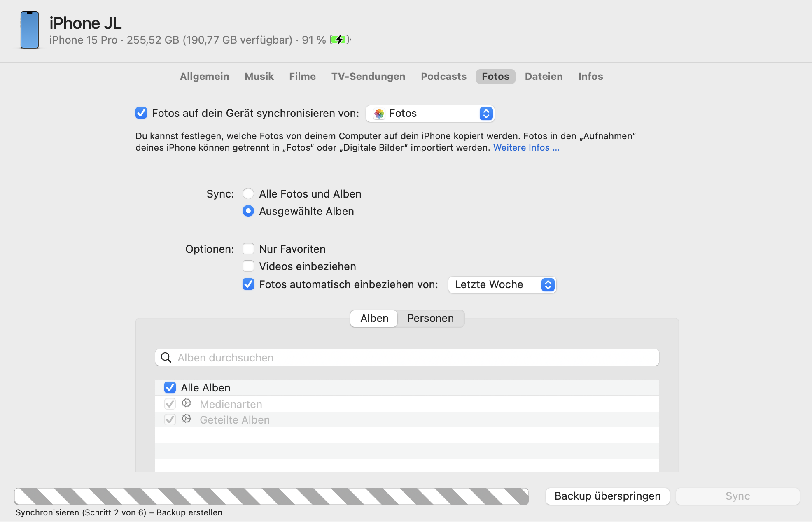Screen dimensions: 812x531
Task: Click the Fotos app icon in the source popup
Action: click(379, 114)
